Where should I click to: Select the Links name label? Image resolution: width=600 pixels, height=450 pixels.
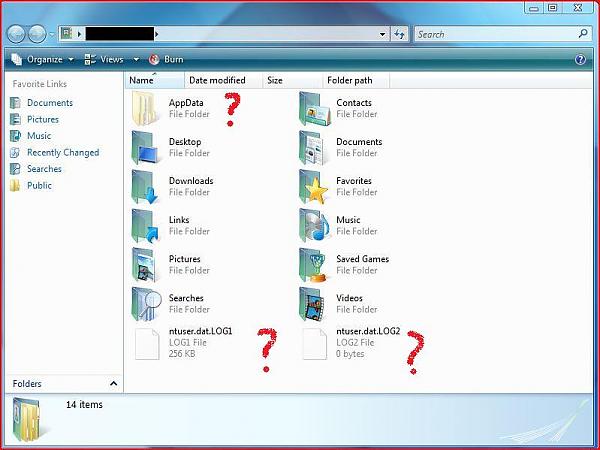point(179,220)
